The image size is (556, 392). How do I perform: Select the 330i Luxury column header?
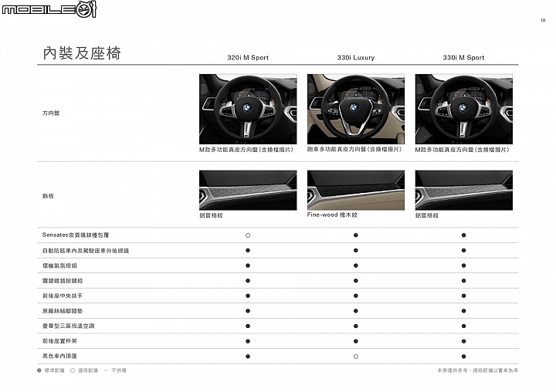[x=356, y=57]
